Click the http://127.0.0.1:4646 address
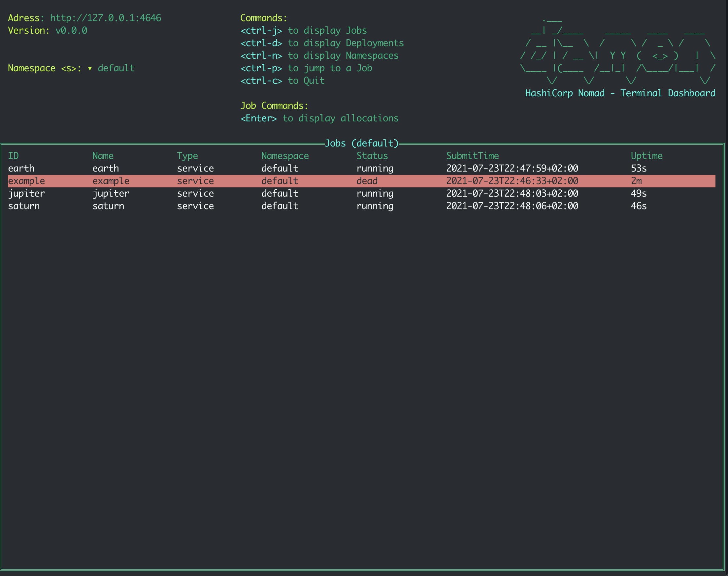The width and height of the screenshot is (728, 576). tap(106, 18)
